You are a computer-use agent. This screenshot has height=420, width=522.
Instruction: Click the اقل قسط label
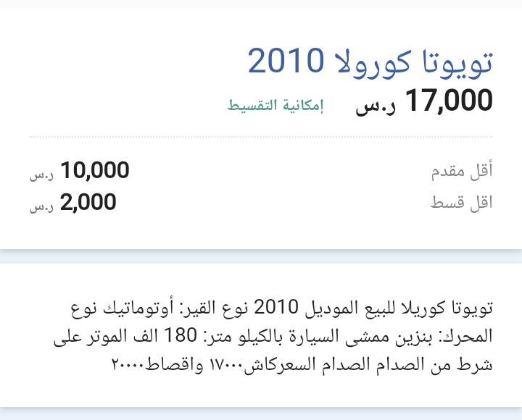(x=461, y=202)
